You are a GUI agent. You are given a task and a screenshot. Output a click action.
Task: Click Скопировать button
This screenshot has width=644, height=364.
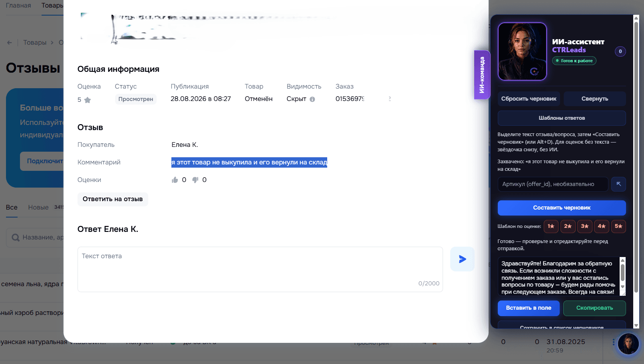coord(594,308)
